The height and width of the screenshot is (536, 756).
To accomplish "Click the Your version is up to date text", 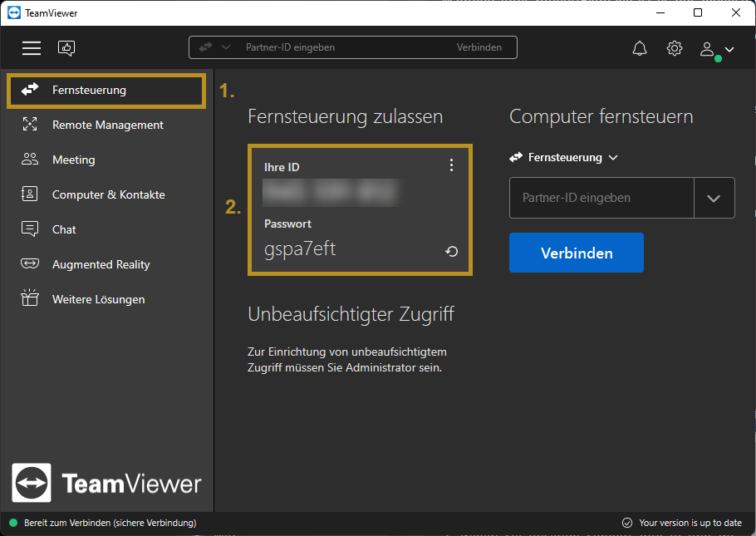I will (690, 523).
